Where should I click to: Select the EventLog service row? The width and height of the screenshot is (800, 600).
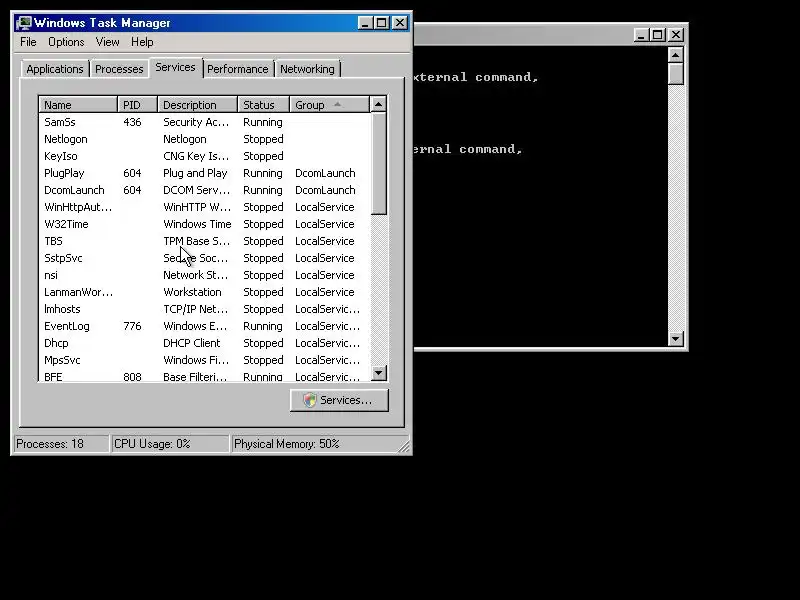204,326
